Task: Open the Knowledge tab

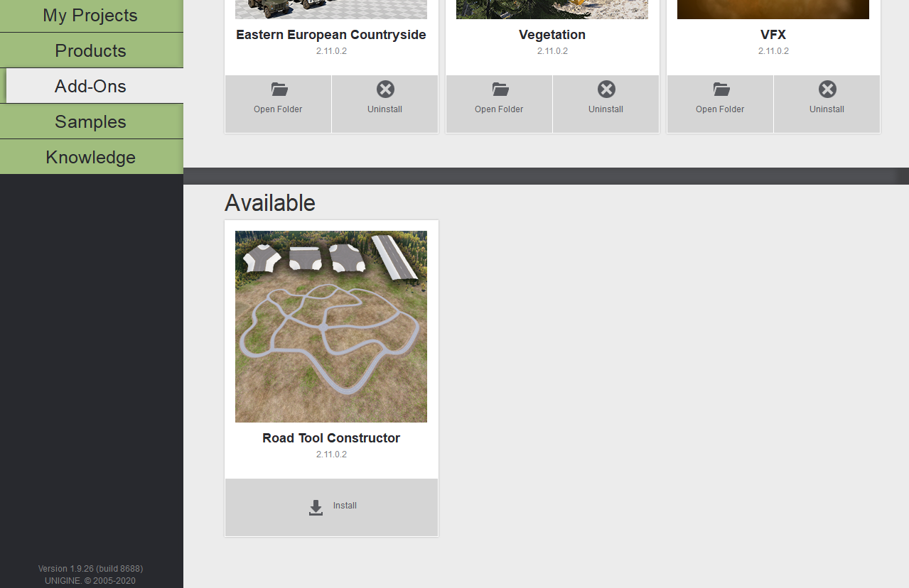Action: pyautogui.click(x=90, y=157)
